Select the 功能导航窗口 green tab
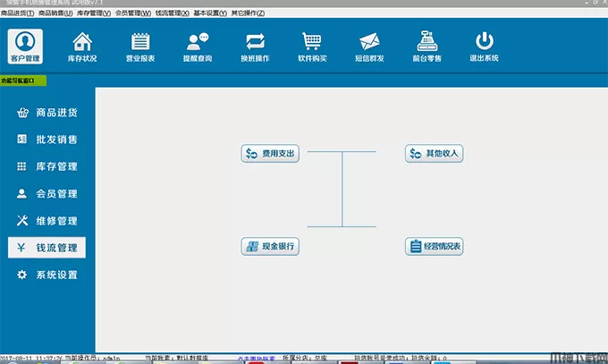The height and width of the screenshot is (364, 608). [23, 80]
